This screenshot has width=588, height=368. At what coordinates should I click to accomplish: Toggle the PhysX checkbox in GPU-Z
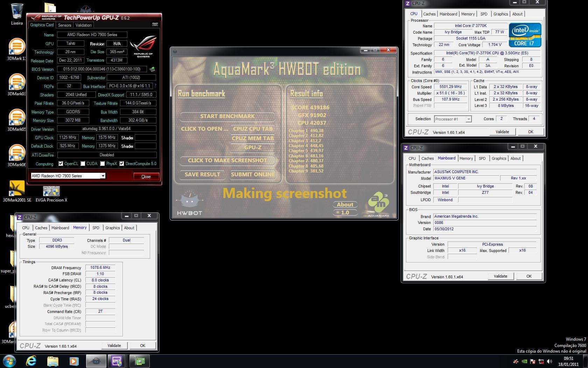click(x=102, y=164)
